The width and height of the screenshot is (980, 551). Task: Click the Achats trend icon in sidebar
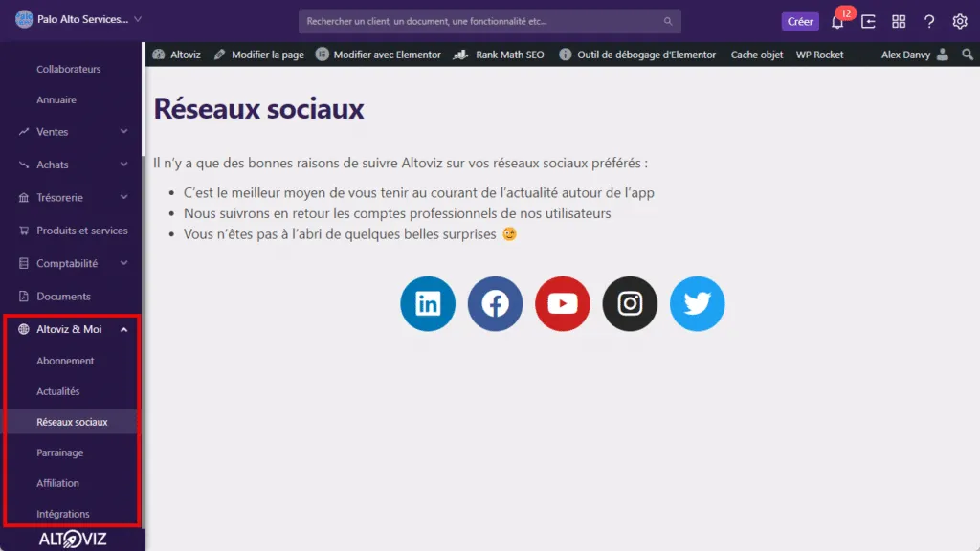(x=24, y=165)
